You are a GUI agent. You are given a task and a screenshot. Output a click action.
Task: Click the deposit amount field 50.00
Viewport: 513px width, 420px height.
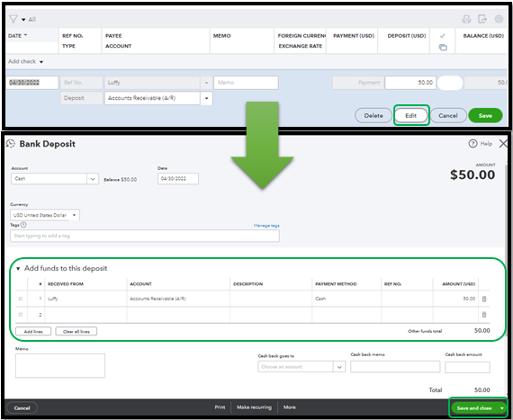pos(410,83)
